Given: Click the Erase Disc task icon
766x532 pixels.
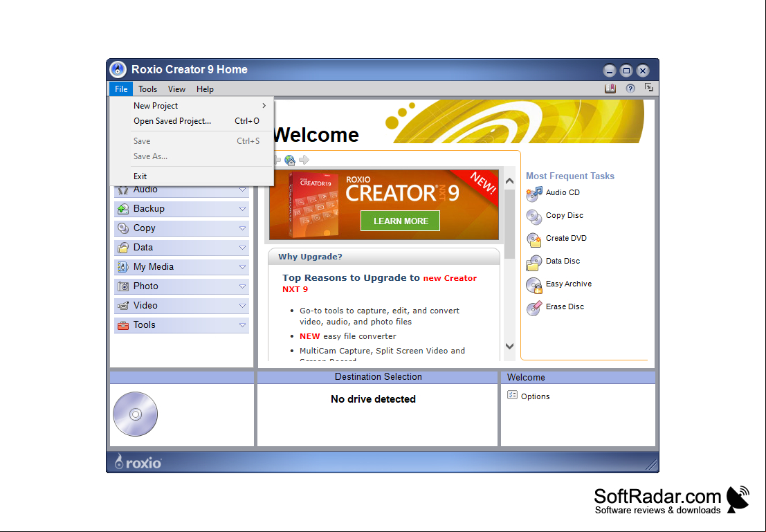Looking at the screenshot, I should click(x=534, y=308).
